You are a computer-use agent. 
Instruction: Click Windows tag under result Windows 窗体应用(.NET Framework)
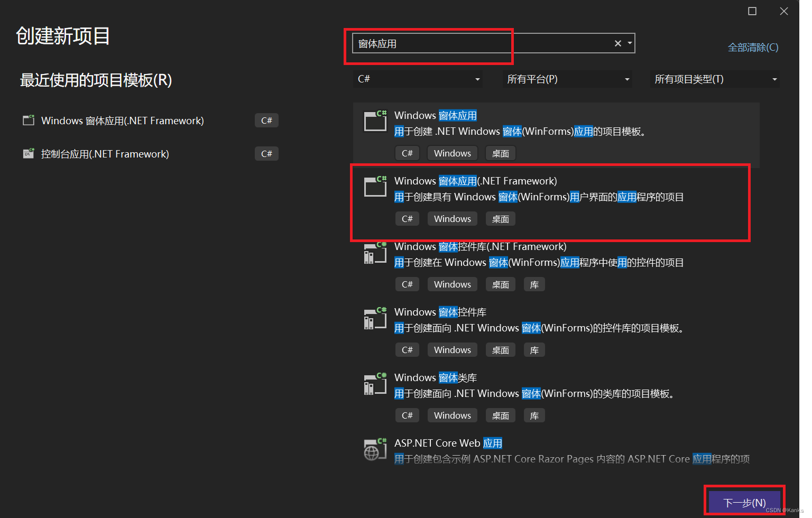[x=453, y=219]
